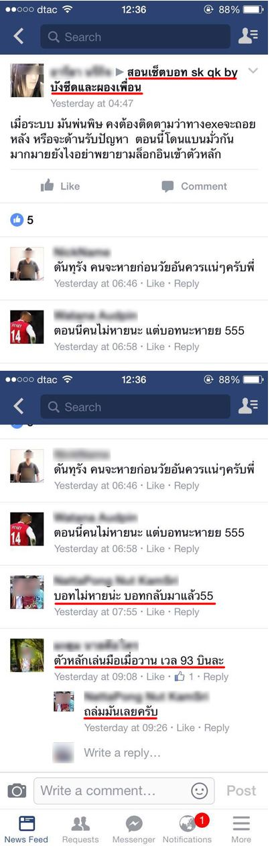This screenshot has height=868, width=270.
Task: Tap Post to submit the comment
Action: (x=241, y=790)
